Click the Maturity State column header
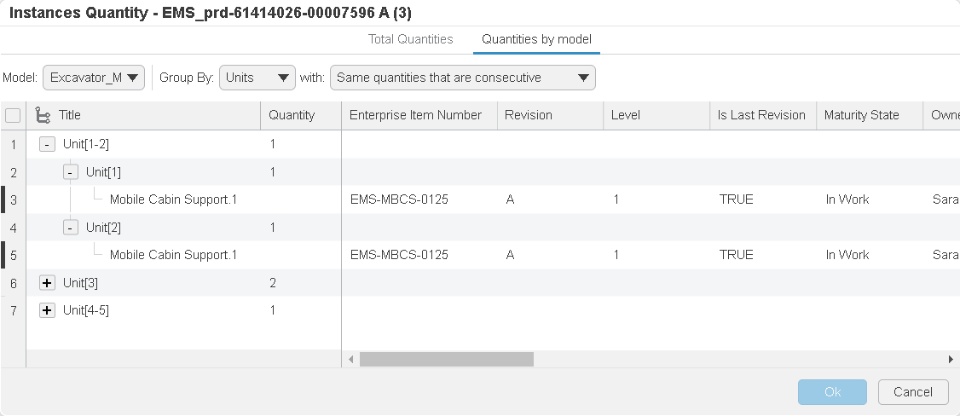 tap(861, 115)
